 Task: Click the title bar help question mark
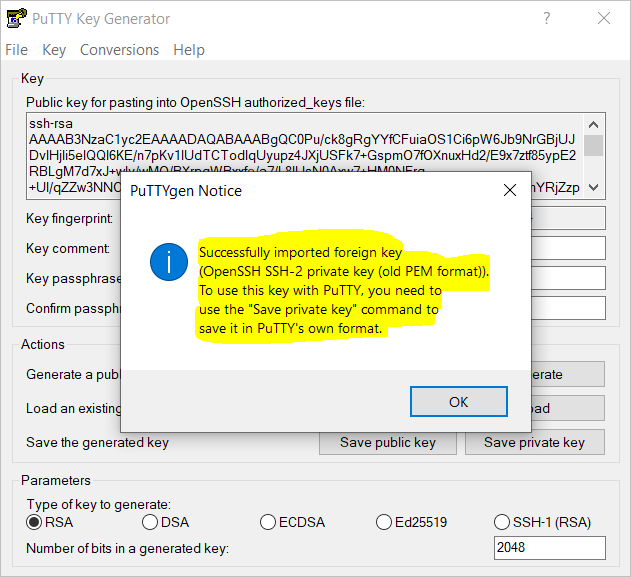click(x=546, y=18)
